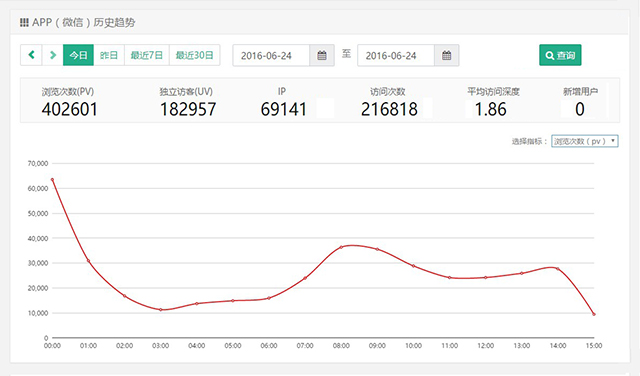The image size is (640, 376).
Task: Click the 12:00 x-axis label
Action: (x=486, y=346)
